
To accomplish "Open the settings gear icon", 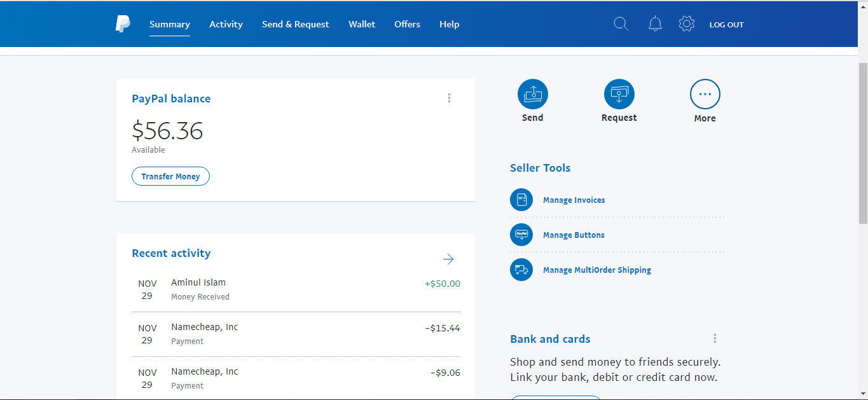I will 686,24.
